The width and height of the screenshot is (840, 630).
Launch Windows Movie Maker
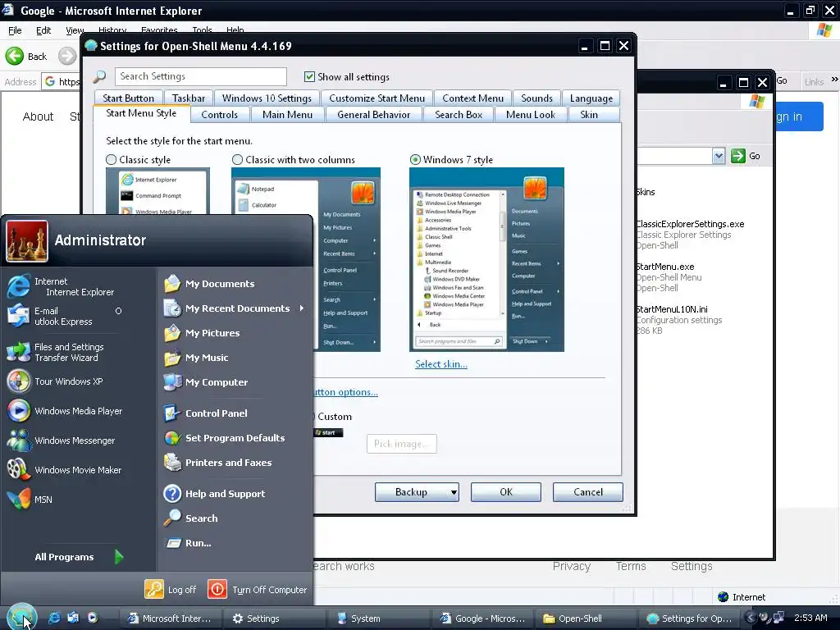(64, 470)
